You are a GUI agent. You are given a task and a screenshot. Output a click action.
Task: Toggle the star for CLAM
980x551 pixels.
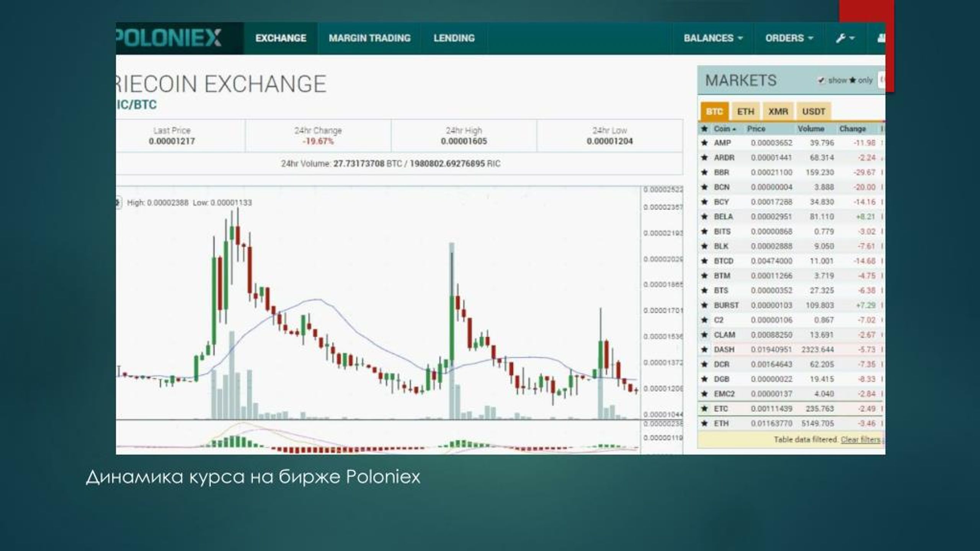[704, 335]
